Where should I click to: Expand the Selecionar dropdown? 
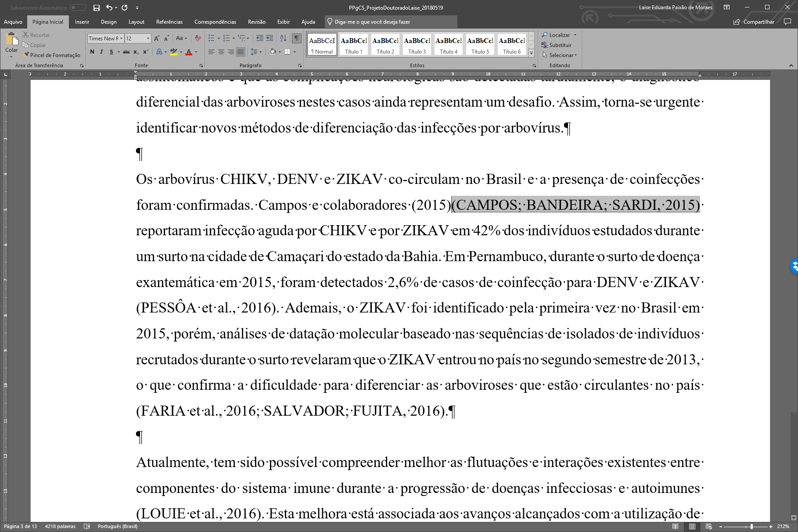pyautogui.click(x=560, y=55)
